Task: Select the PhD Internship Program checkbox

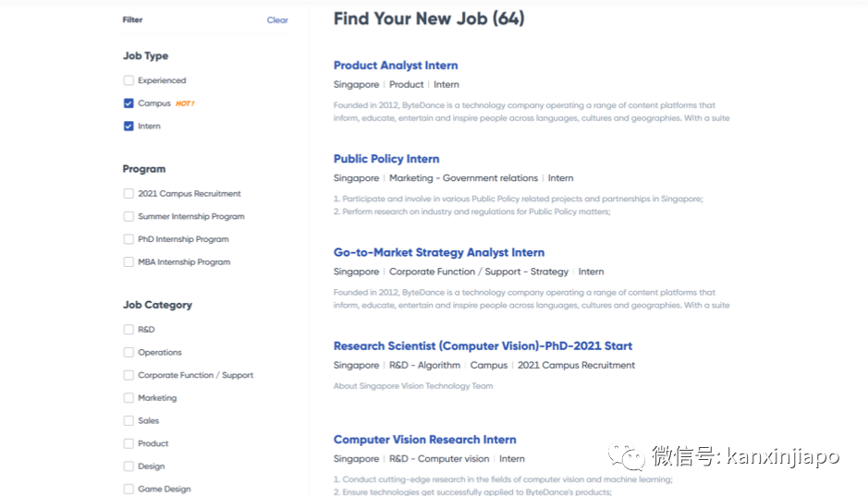Action: click(128, 239)
